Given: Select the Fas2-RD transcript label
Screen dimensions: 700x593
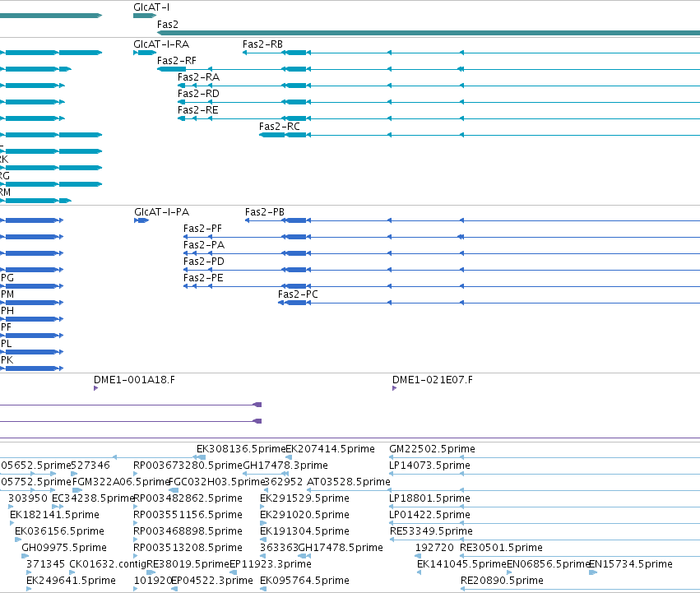Looking at the screenshot, I should pos(198,94).
